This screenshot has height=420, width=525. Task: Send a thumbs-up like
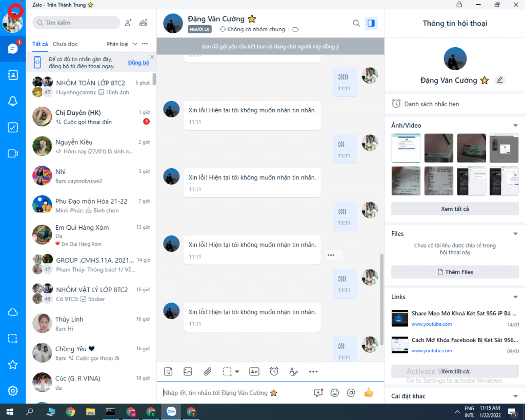(x=369, y=392)
